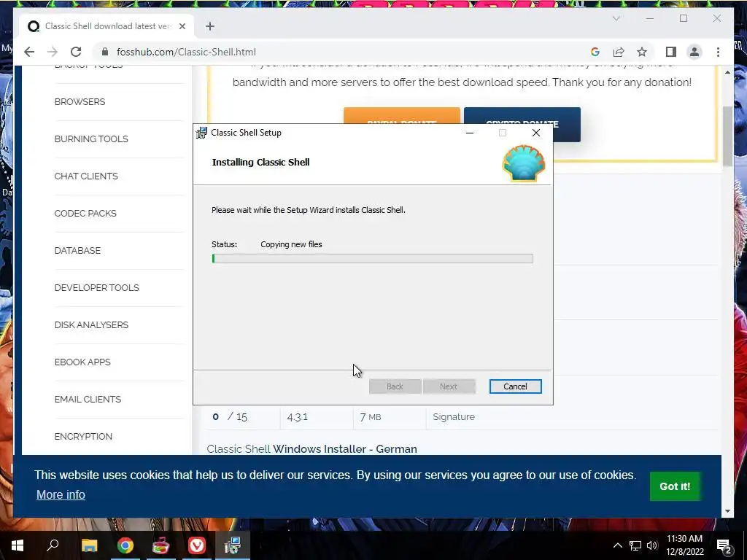Open tab search dropdown chevron
Screen dimensions: 747x560
(x=616, y=18)
